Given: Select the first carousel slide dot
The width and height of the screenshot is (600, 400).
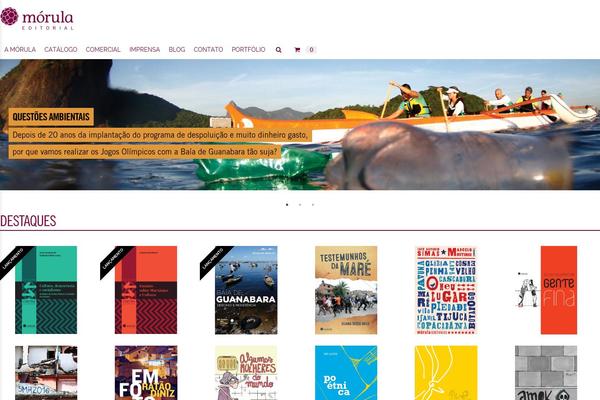Looking at the screenshot, I should 287,205.
